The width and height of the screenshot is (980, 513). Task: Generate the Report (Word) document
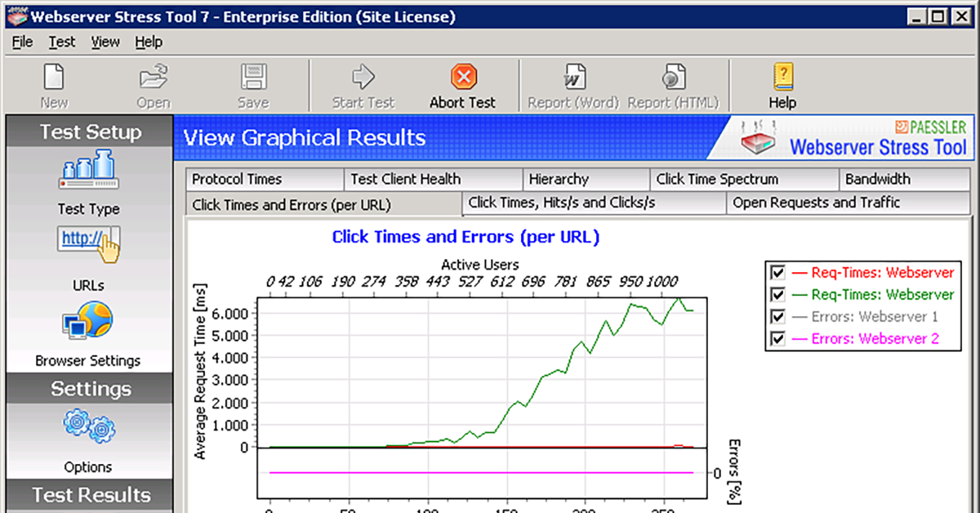(x=573, y=86)
